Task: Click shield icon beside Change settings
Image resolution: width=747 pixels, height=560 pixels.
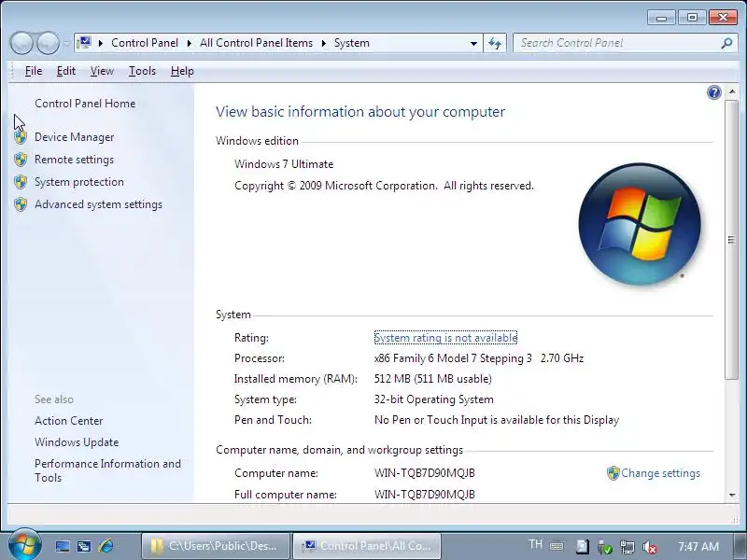Action: coord(613,473)
